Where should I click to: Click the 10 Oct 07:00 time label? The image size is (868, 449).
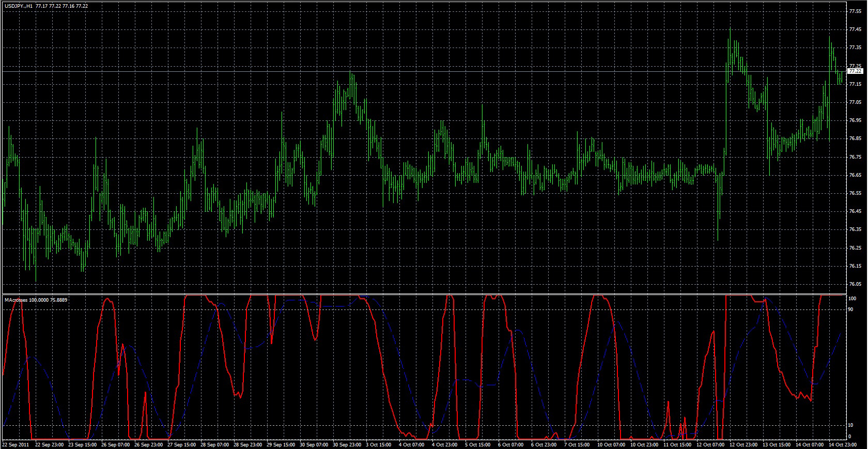point(611,444)
